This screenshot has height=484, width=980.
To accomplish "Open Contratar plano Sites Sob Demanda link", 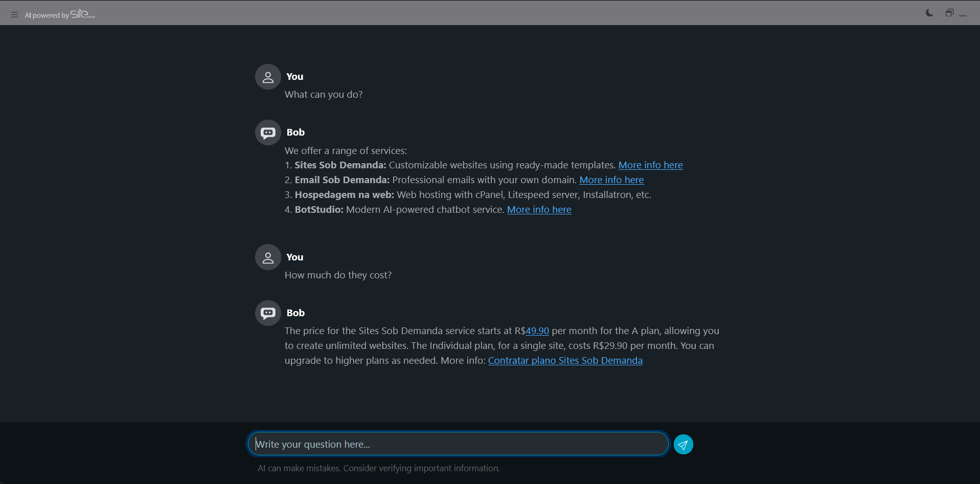I will 565,361.
